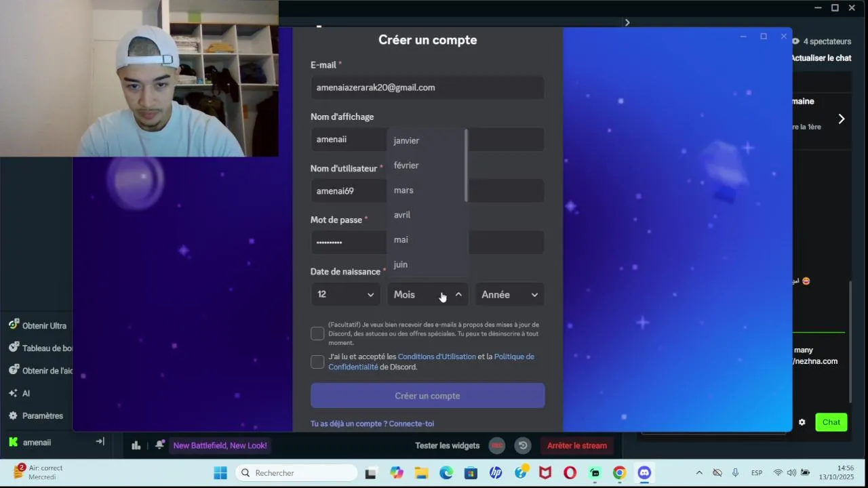Open Obtenir de l'aide sidebar item

[x=39, y=370]
